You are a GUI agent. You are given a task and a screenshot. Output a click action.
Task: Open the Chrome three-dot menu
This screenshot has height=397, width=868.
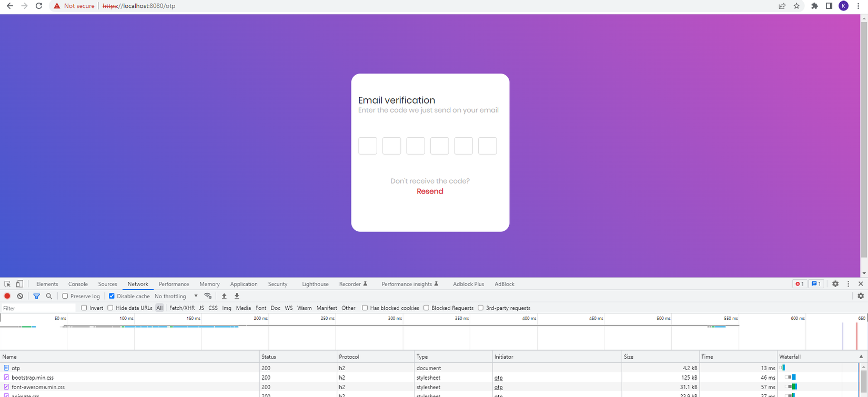pyautogui.click(x=858, y=6)
